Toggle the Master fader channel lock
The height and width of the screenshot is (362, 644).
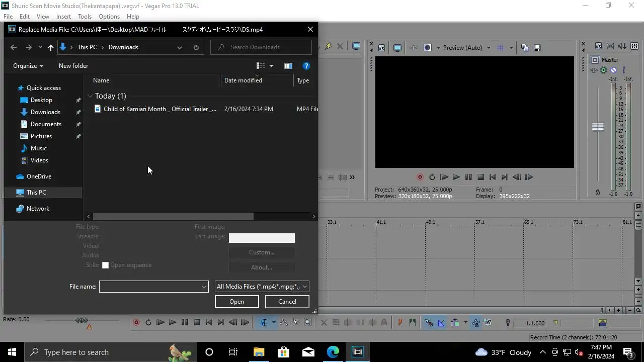[598, 192]
